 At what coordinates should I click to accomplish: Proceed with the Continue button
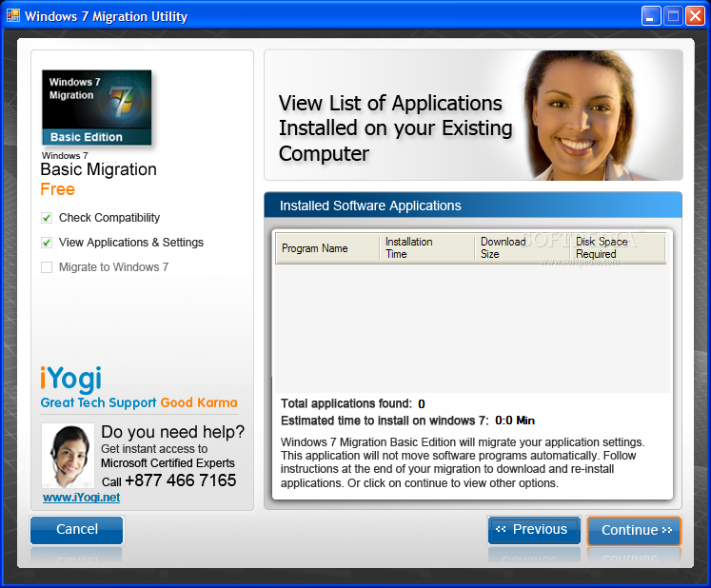[634, 530]
